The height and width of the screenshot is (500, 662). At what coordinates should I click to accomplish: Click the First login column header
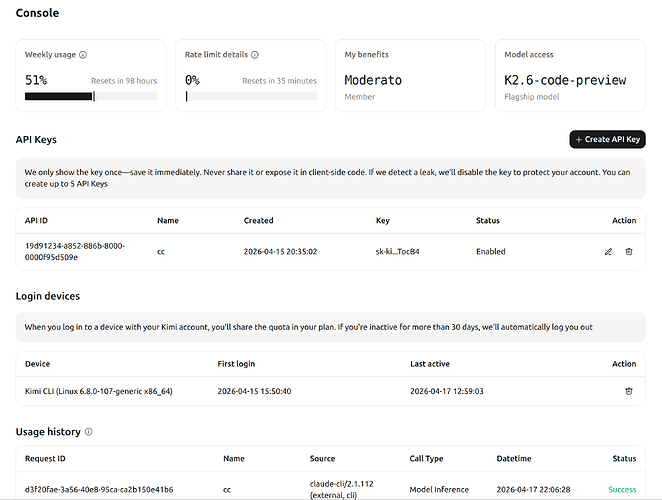click(236, 364)
